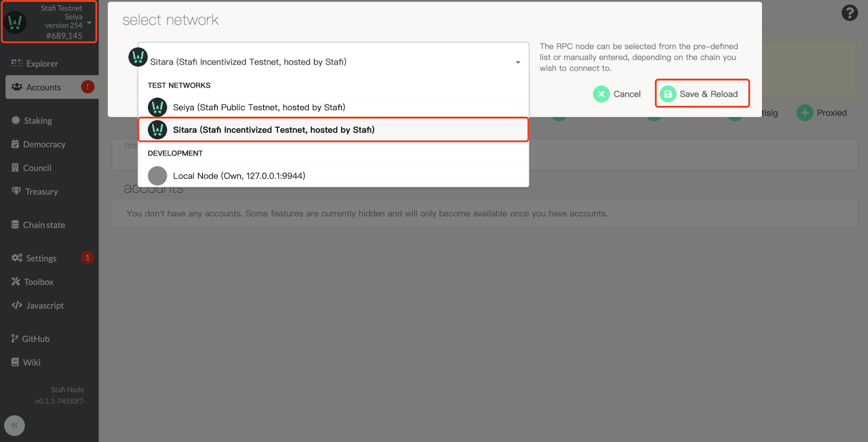The width and height of the screenshot is (868, 442).
Task: Click the green plus icon beside Proxied
Action: (805, 113)
